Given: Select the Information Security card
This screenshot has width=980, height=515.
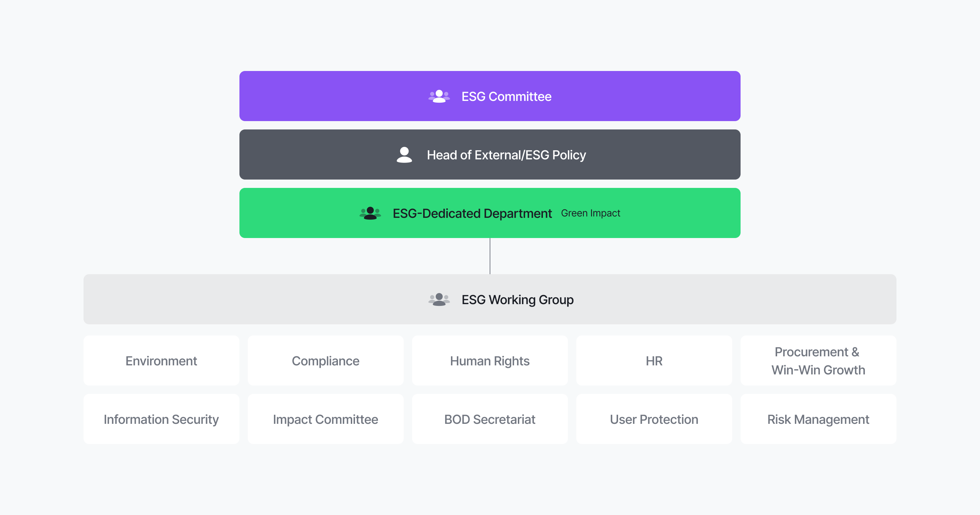Looking at the screenshot, I should 161,419.
